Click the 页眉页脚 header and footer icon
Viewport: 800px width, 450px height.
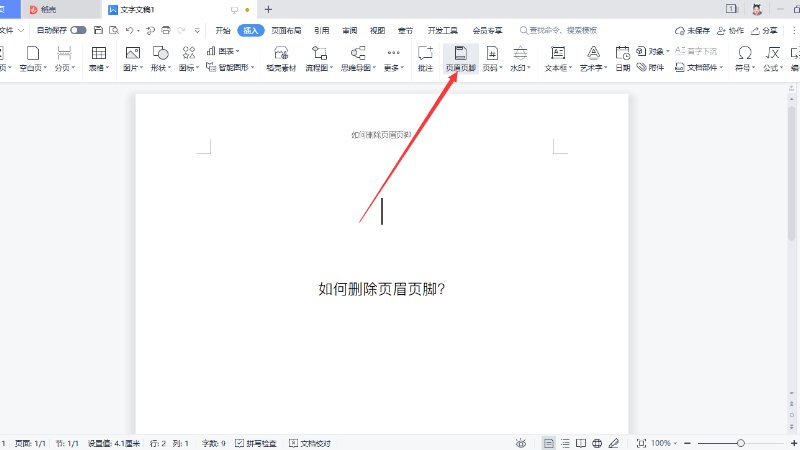pos(460,58)
